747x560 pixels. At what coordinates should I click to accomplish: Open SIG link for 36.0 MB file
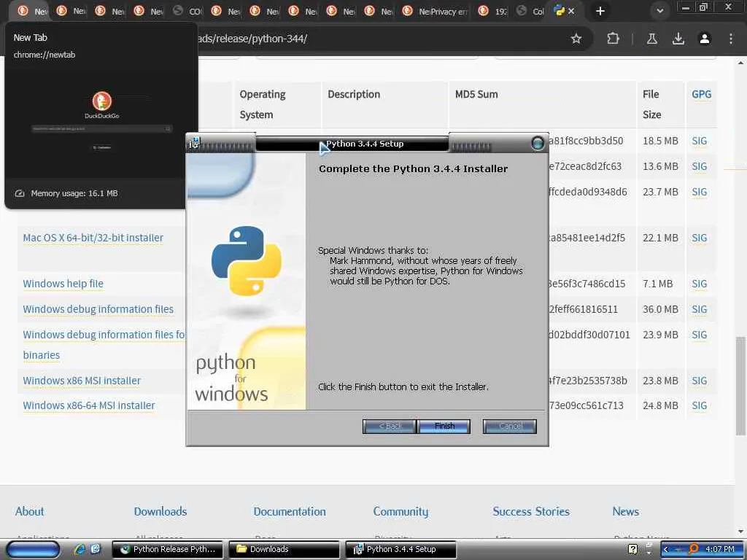point(700,309)
